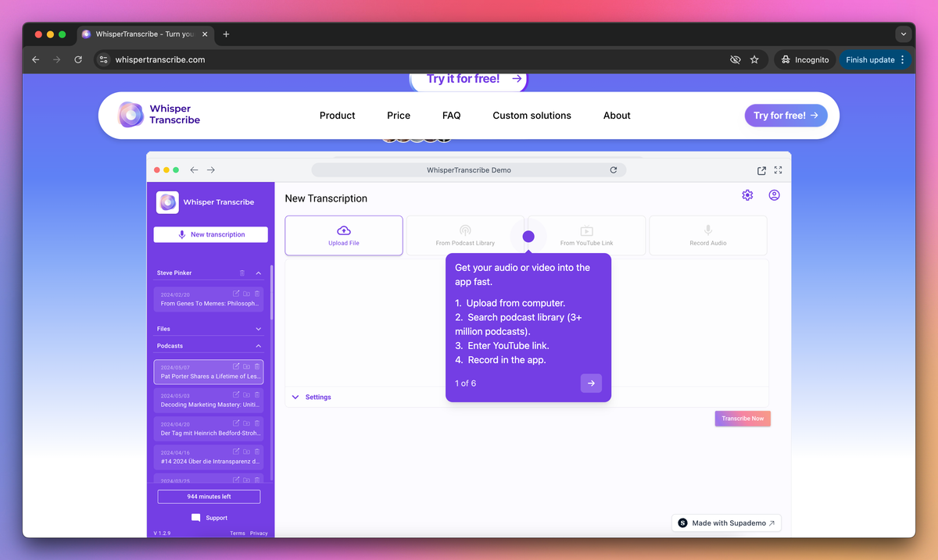Open the Privacy link

coord(259,533)
